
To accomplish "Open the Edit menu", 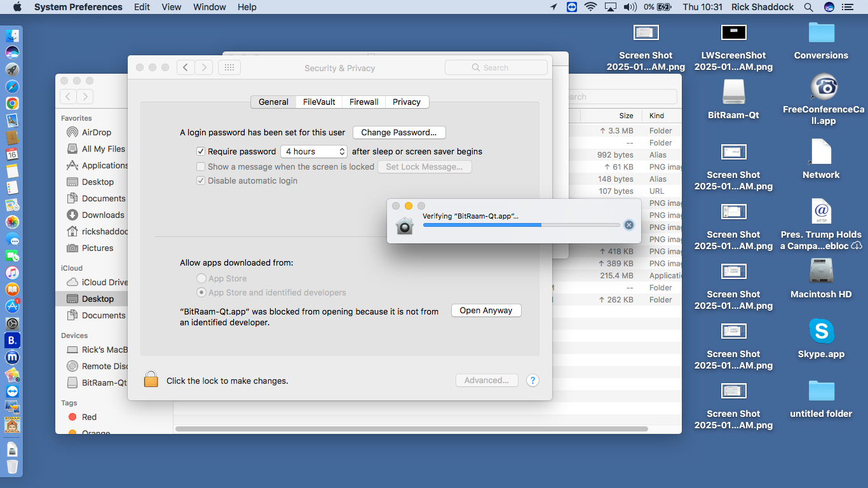I will pos(142,7).
